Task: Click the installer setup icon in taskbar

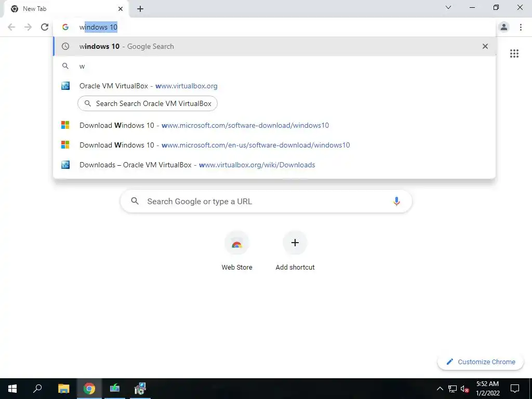Action: tap(140, 389)
